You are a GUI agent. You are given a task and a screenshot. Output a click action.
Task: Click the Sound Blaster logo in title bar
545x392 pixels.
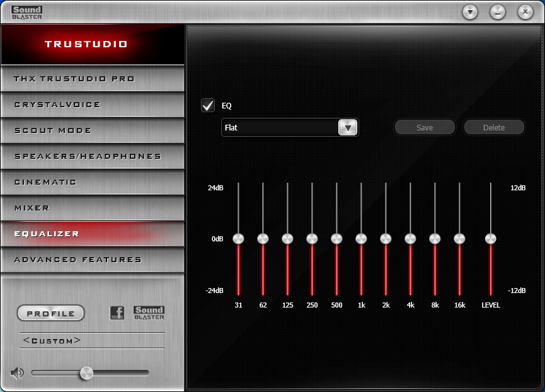26,13
